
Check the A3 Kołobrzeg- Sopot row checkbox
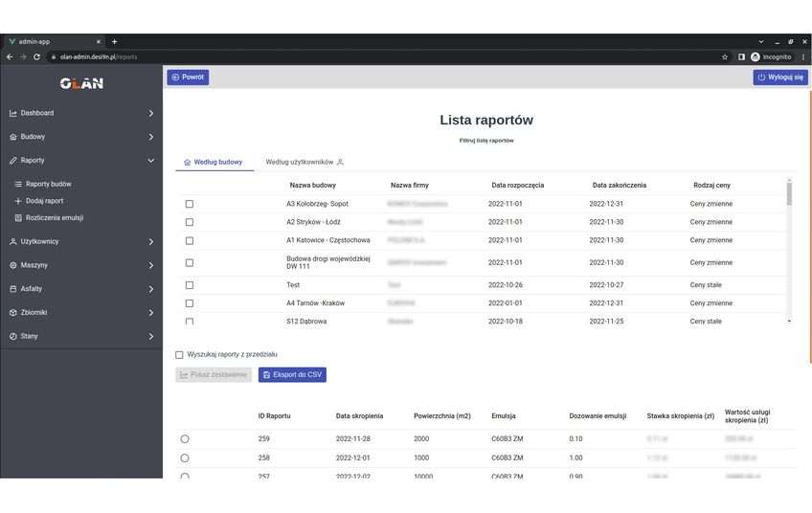pyautogui.click(x=190, y=204)
